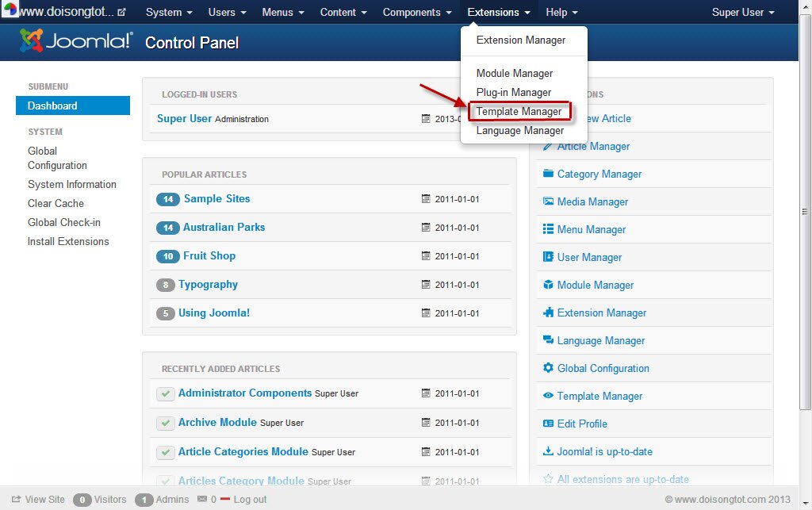Select Template Manager from the Extensions menu

point(519,111)
